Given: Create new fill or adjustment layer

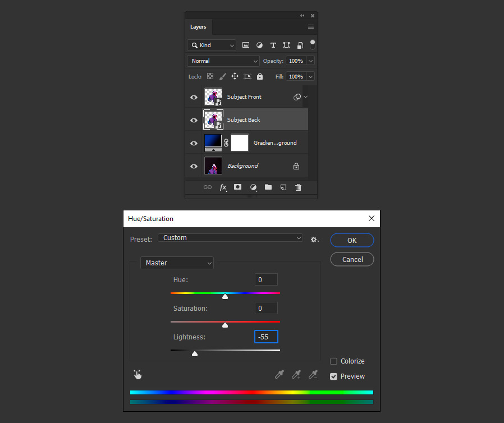Looking at the screenshot, I should [253, 187].
